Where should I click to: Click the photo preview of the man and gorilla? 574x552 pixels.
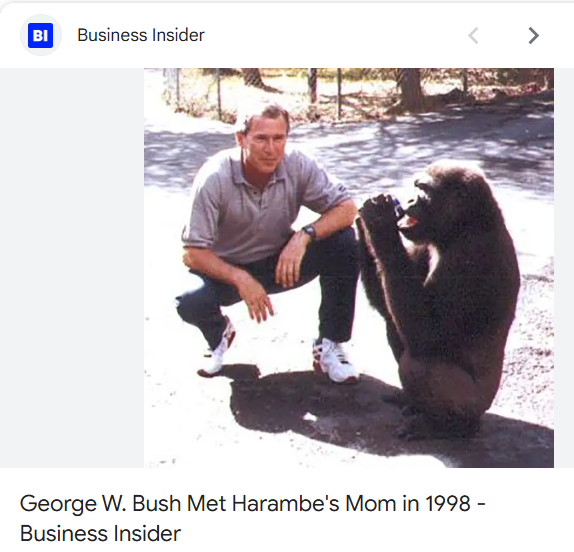[349, 268]
